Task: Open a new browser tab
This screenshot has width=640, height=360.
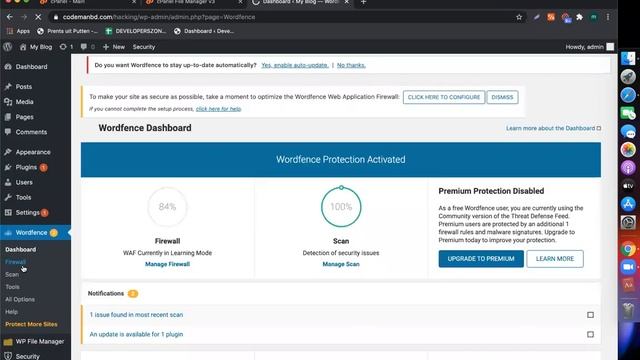Action: click(363, 2)
